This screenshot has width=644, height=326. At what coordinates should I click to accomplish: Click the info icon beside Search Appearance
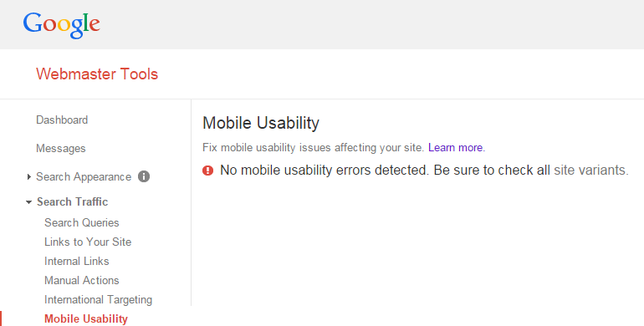point(144,176)
